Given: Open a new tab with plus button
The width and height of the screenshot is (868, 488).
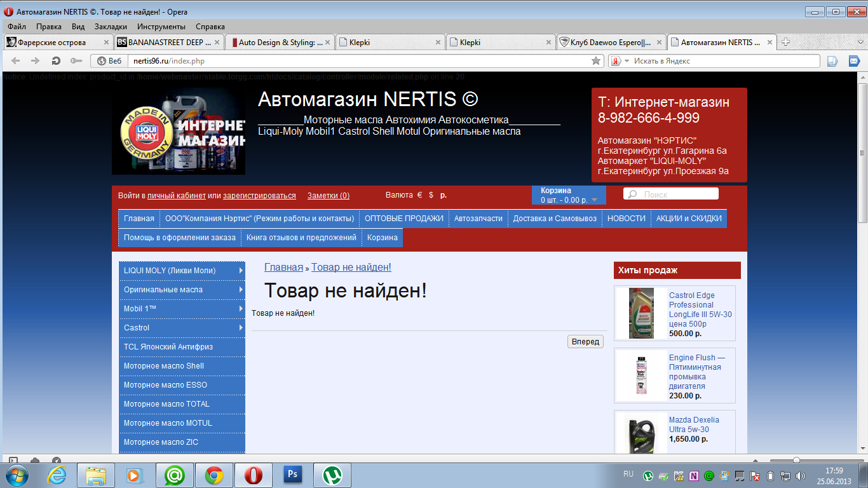Looking at the screenshot, I should click(x=785, y=42).
